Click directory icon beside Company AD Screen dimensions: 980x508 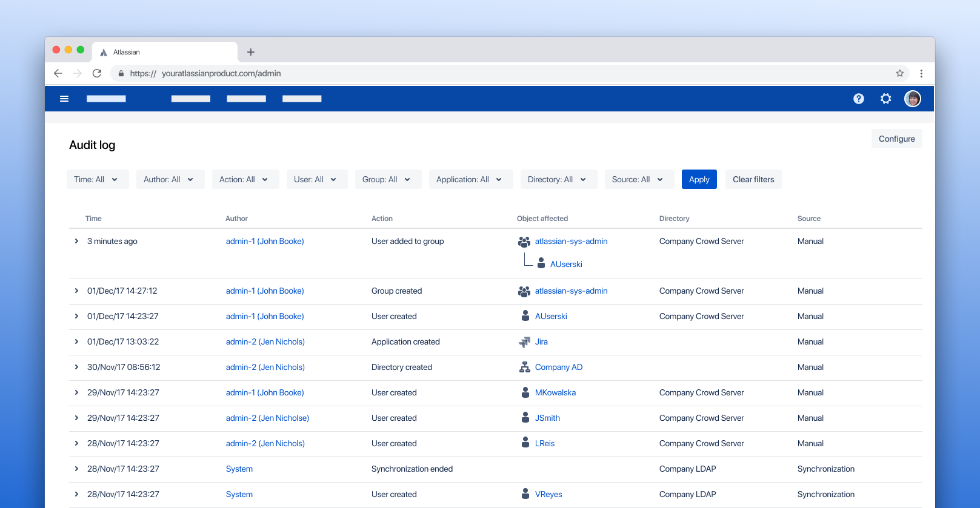point(525,367)
